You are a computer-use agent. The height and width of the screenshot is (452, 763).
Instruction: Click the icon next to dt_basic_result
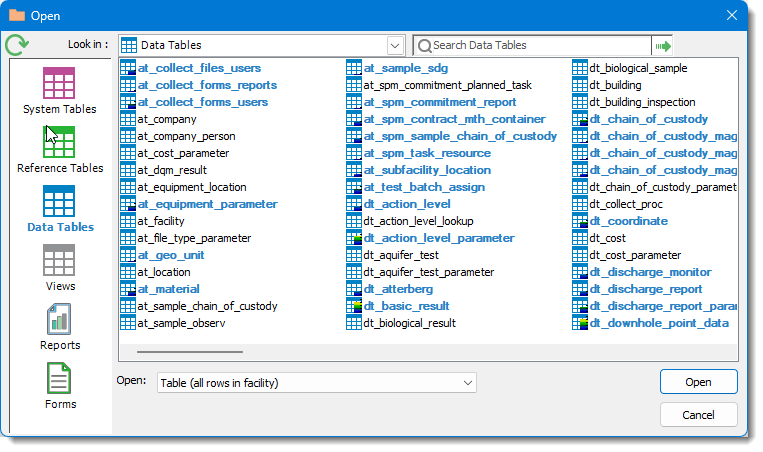[x=354, y=306]
